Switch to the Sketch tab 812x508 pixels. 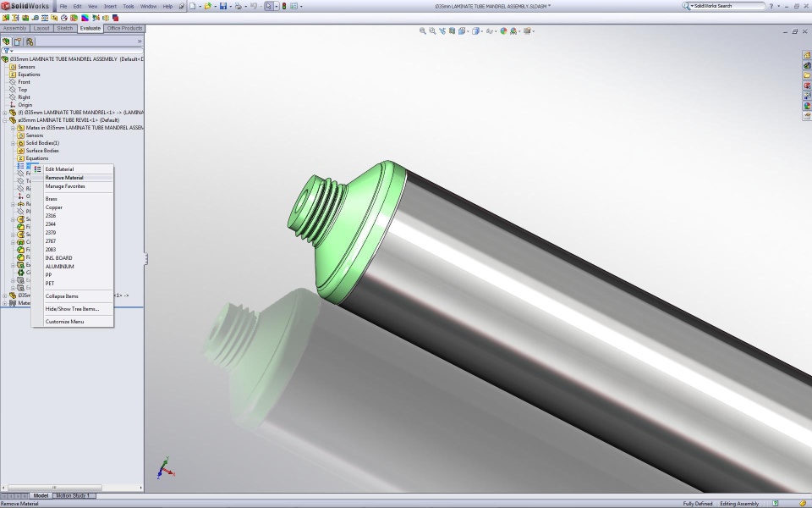point(65,29)
